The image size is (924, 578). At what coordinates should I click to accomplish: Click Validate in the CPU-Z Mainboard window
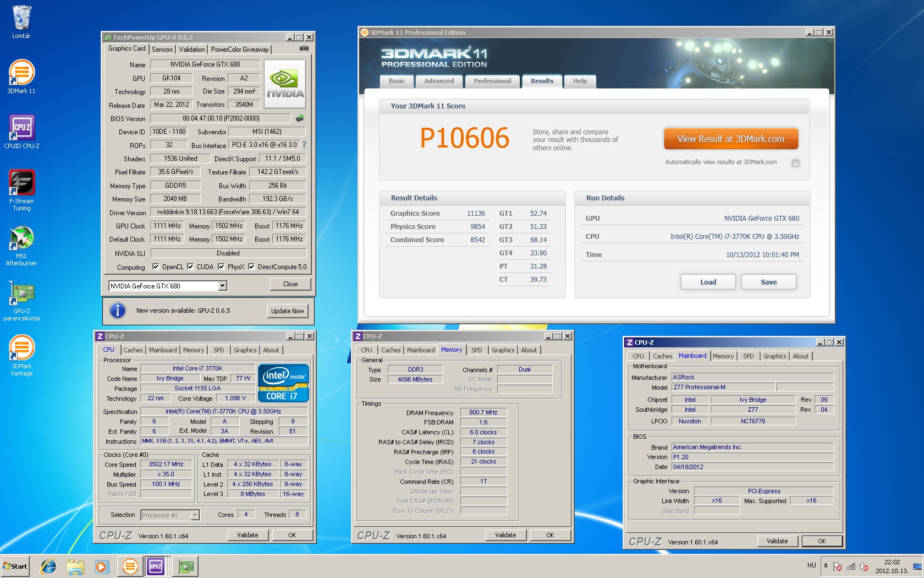(x=777, y=541)
